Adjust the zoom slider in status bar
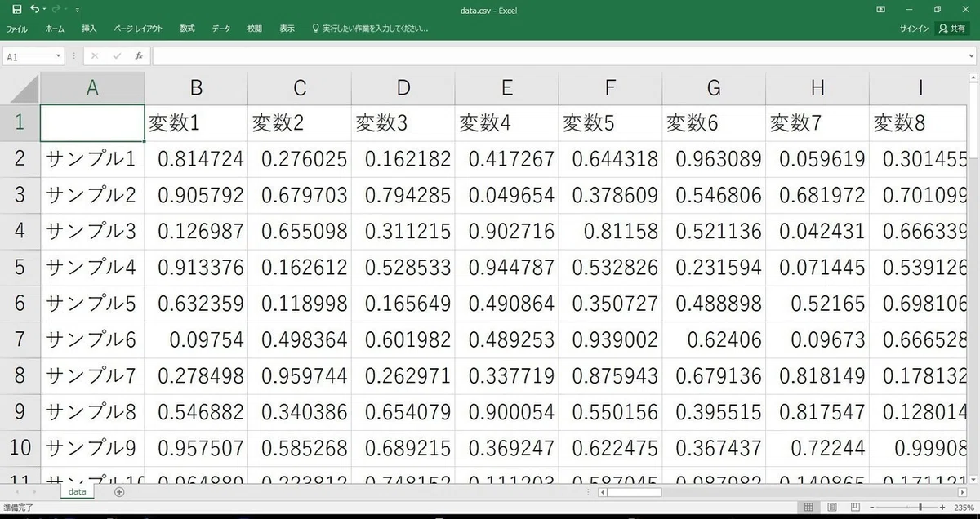The image size is (980, 519). 920,508
